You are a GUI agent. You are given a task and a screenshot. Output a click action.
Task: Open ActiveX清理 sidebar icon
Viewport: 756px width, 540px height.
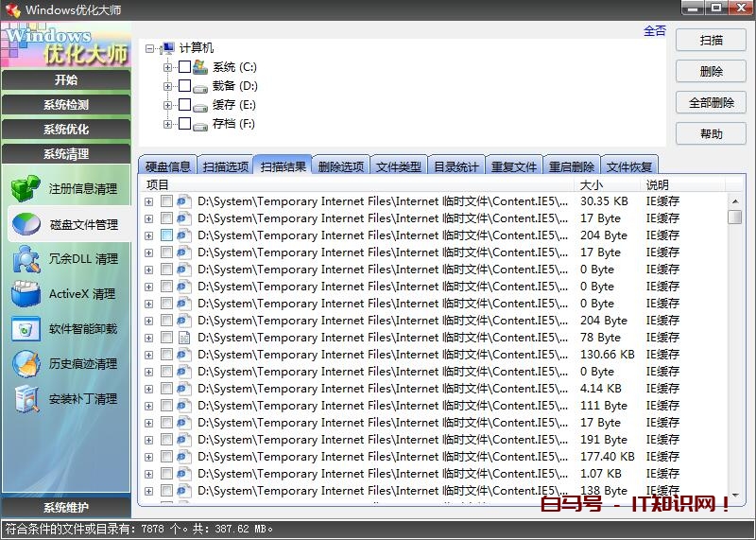pyautogui.click(x=26, y=294)
